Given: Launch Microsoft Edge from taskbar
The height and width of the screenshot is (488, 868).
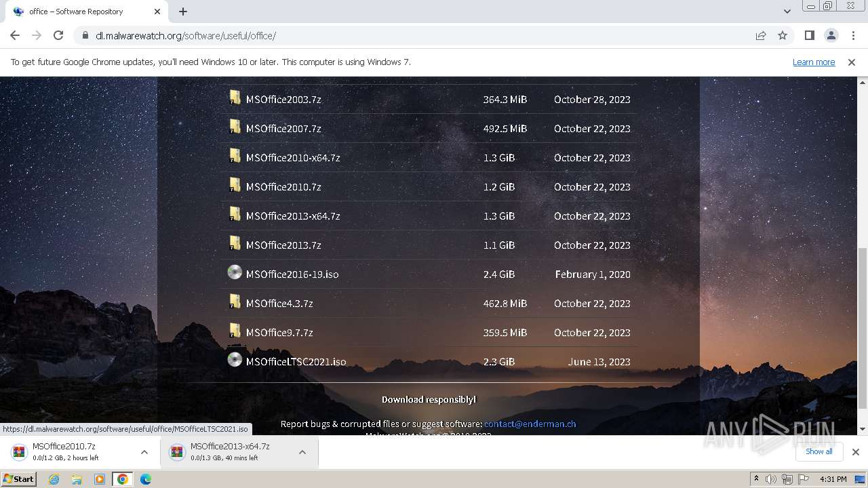Looking at the screenshot, I should point(146,479).
